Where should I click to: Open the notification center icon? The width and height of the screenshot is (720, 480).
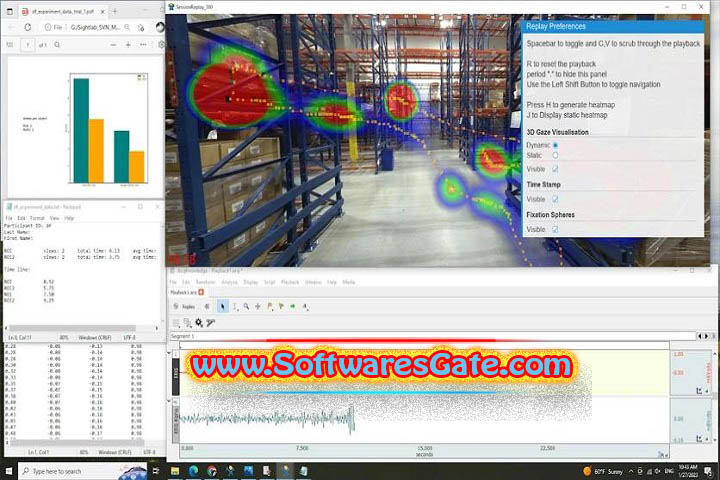(x=708, y=471)
